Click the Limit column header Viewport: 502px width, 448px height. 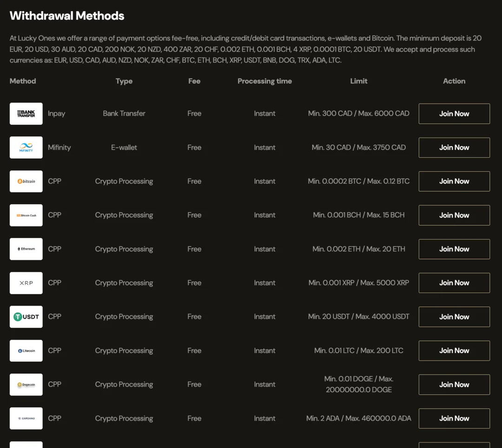(358, 81)
